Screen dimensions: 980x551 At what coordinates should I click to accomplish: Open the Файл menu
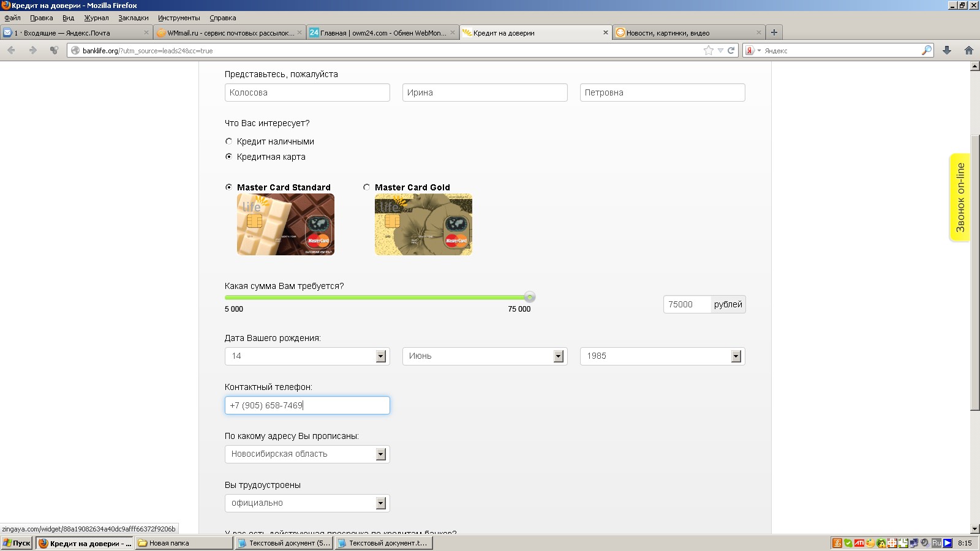click(x=12, y=18)
